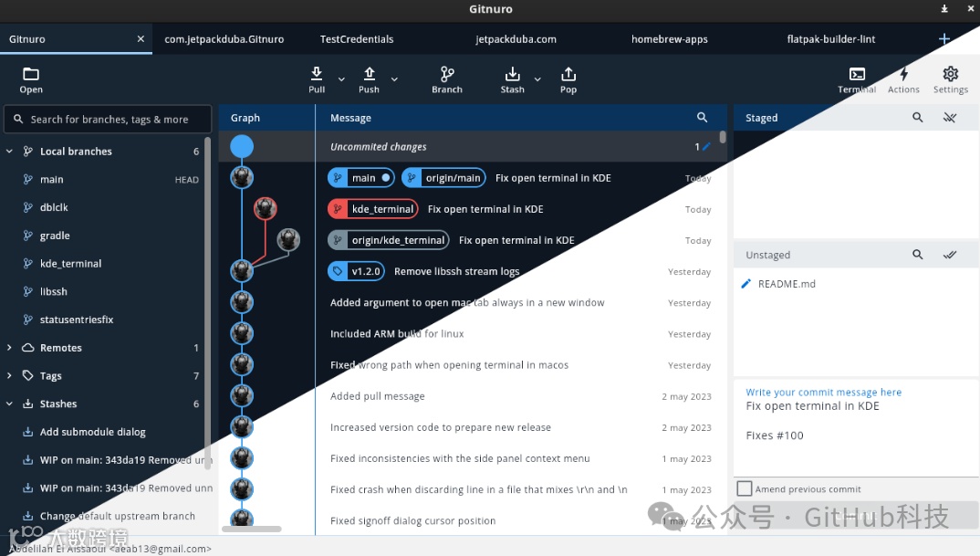Select the Uncommited changes row
The image size is (980, 556).
[x=473, y=146]
